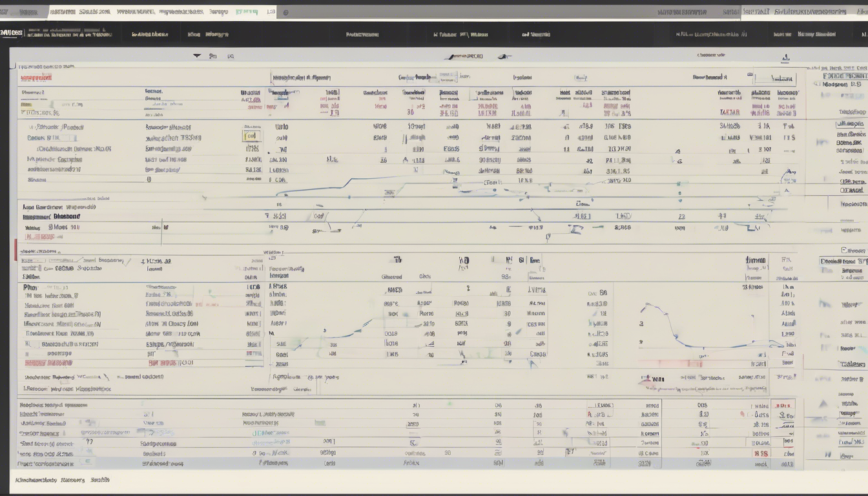Click the underlined icon at toolbar's right end
The width and height of the screenshot is (868, 496).
pyautogui.click(x=785, y=57)
